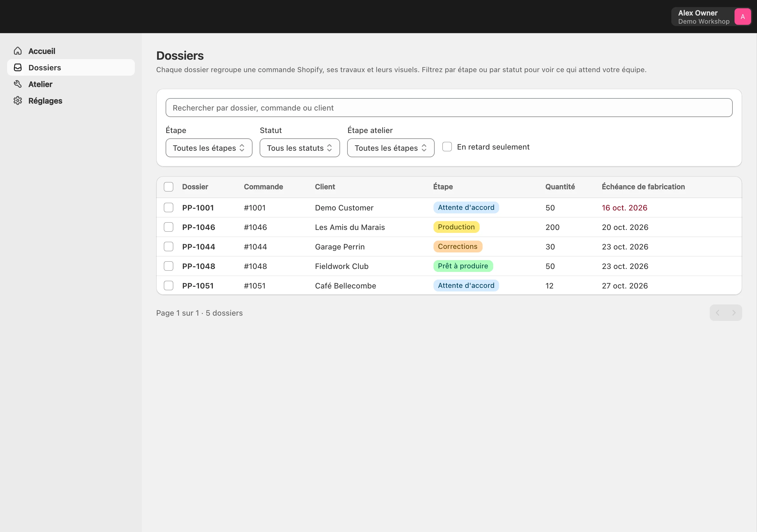Click the Réglages gear icon

pyautogui.click(x=18, y=100)
